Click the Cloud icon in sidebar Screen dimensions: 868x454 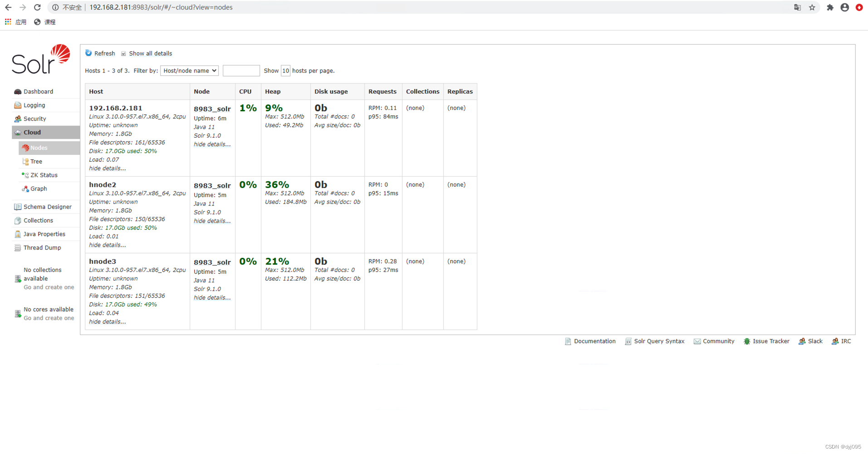click(18, 133)
